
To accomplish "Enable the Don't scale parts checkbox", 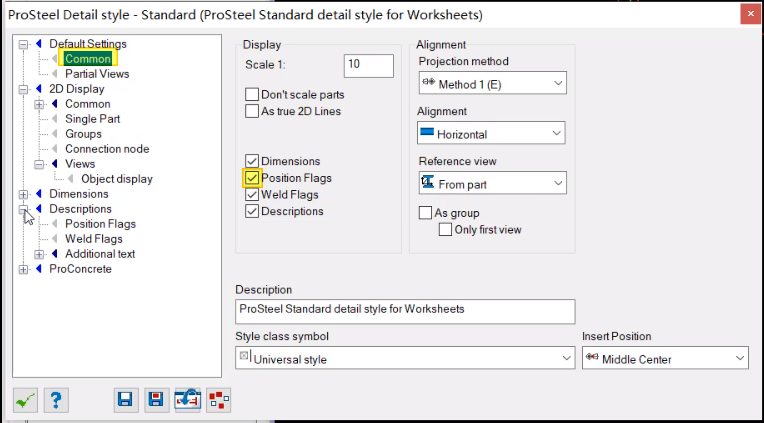I will [x=252, y=95].
